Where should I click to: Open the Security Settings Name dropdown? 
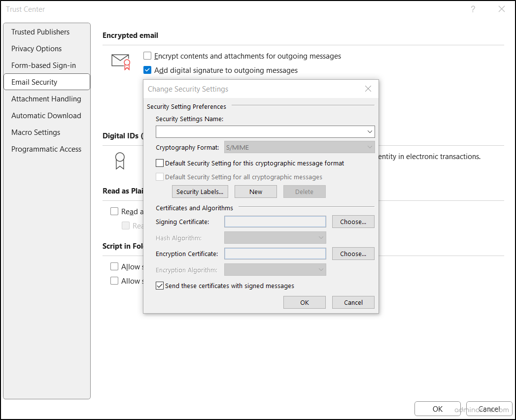370,131
